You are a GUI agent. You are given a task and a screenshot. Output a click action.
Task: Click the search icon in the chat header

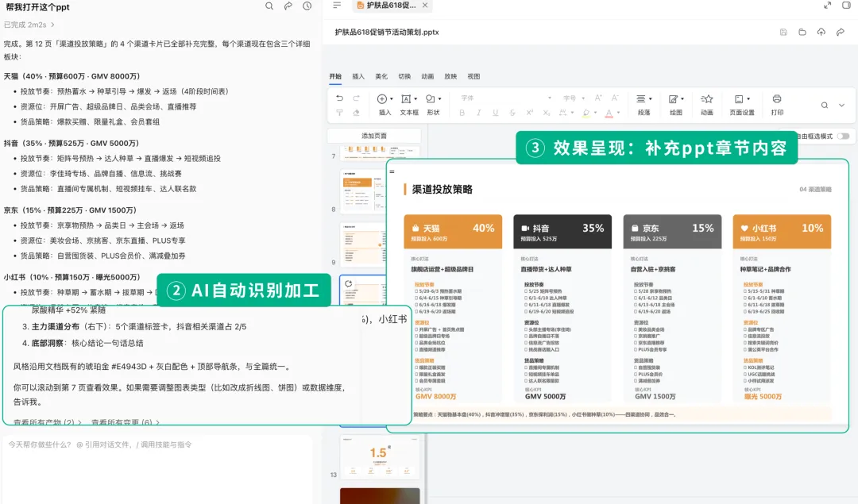(269, 6)
